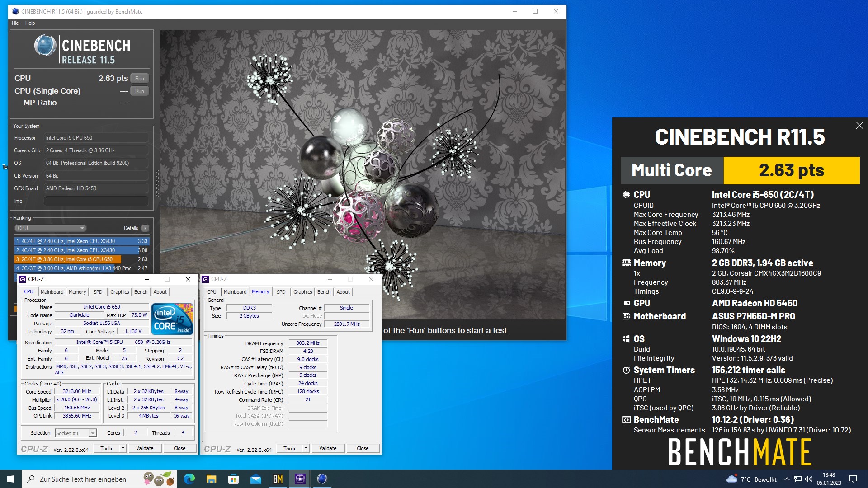Screen dimensions: 868x488
Task: Open Memory tab in left CPU-Z window
Action: (77, 292)
